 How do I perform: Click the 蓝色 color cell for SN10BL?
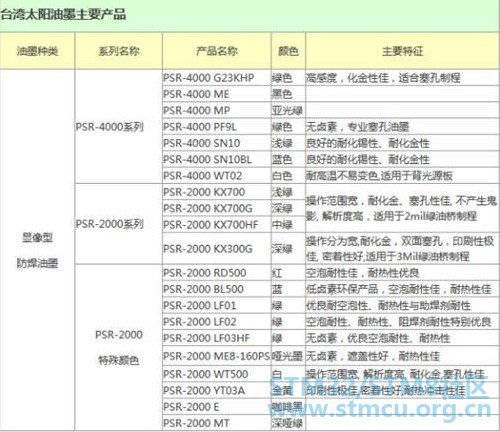(x=288, y=159)
